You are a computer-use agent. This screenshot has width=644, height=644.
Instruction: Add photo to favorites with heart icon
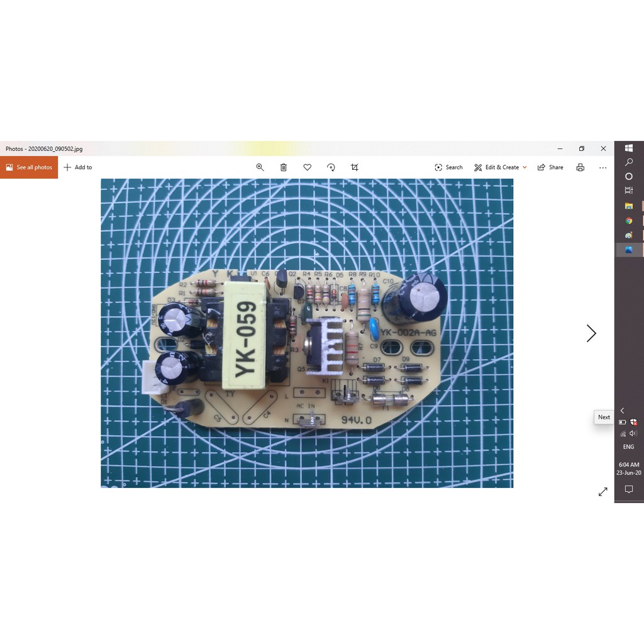[308, 167]
